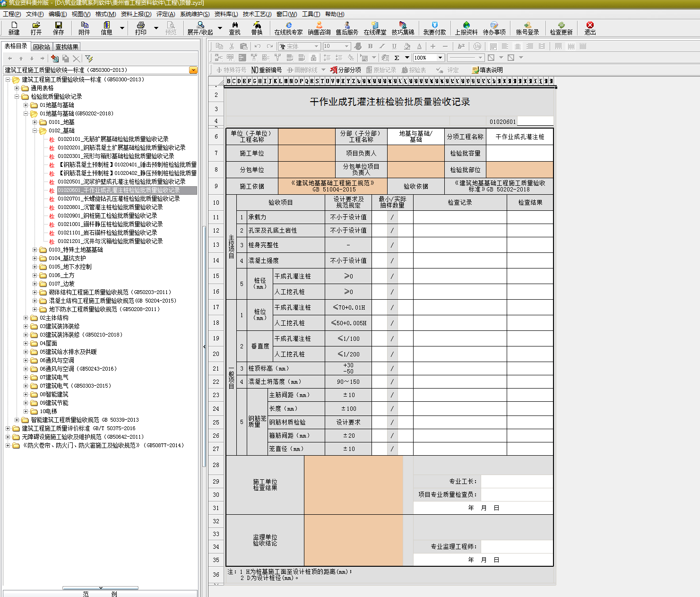
Task: Click the 原始记录 button
Action: point(381,70)
